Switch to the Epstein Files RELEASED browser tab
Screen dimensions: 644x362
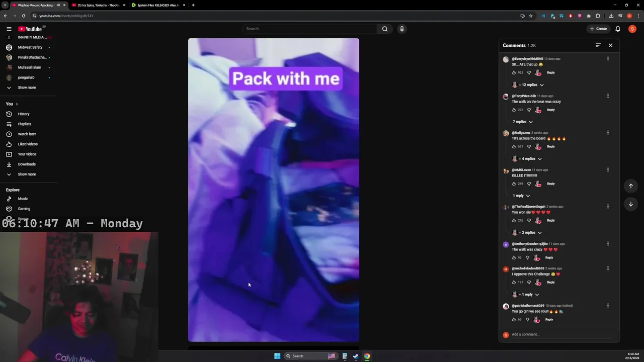coord(158,5)
